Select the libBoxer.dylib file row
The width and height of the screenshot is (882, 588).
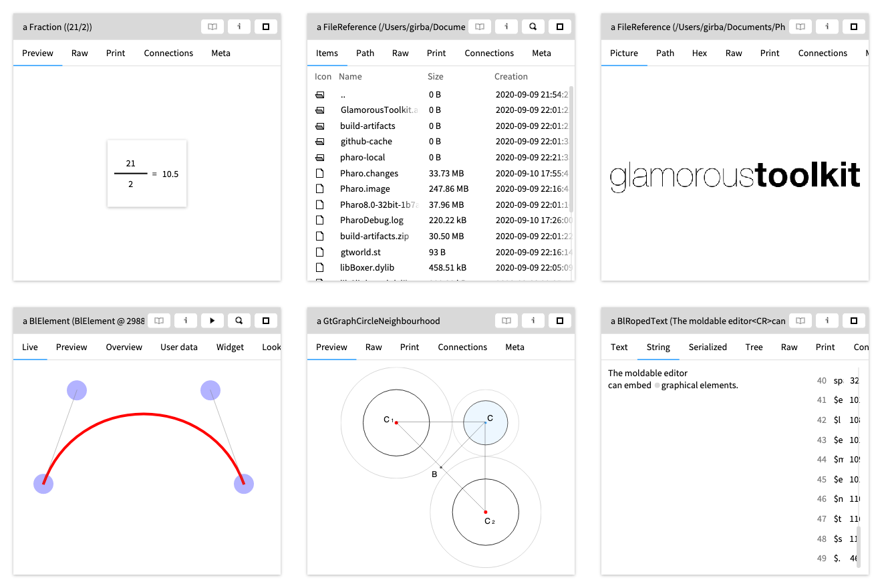(439, 268)
